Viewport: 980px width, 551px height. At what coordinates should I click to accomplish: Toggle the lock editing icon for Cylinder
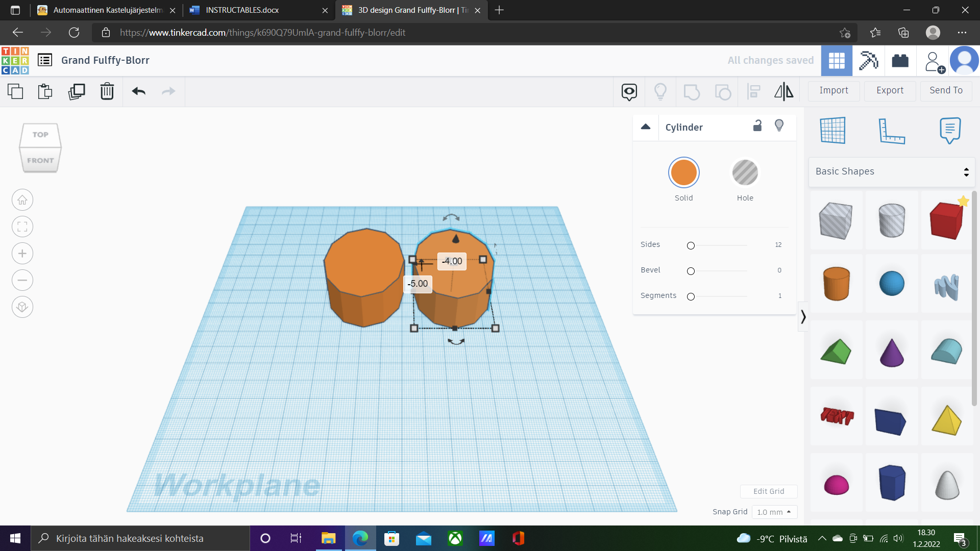tap(757, 126)
